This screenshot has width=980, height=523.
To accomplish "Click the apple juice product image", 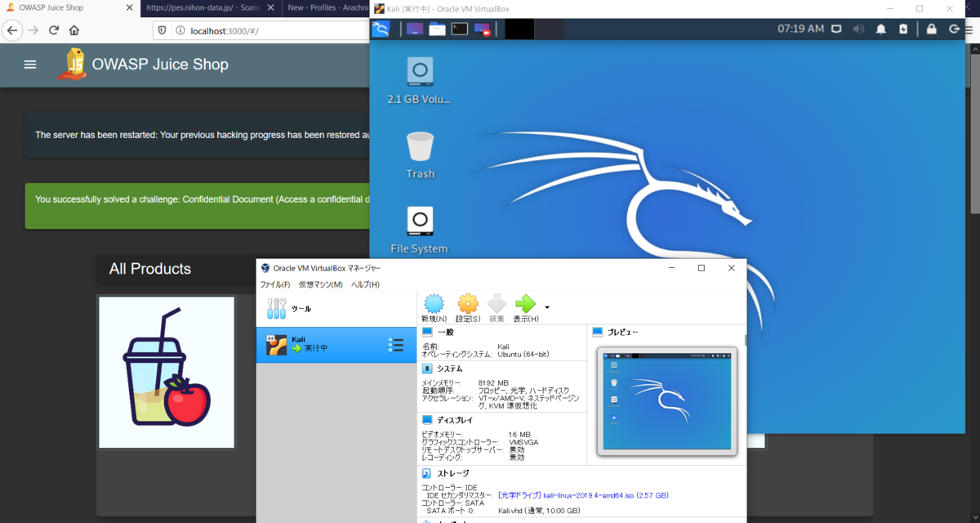I will (x=167, y=373).
